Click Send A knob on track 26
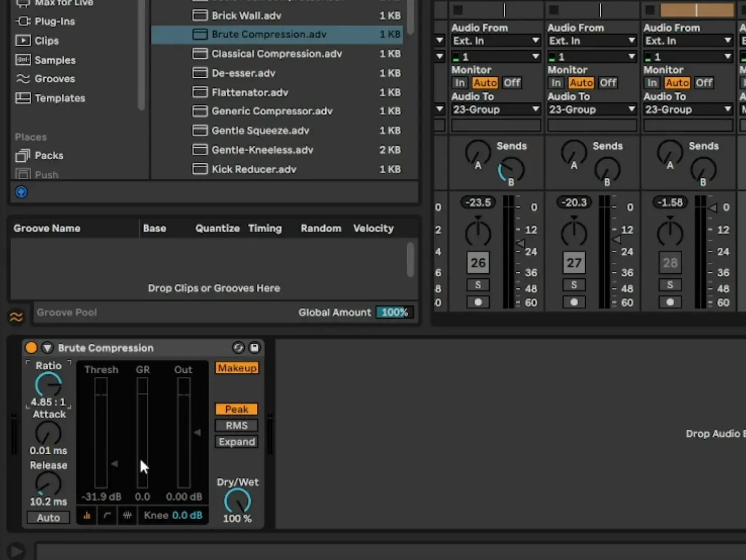This screenshot has width=746, height=560. point(478,152)
